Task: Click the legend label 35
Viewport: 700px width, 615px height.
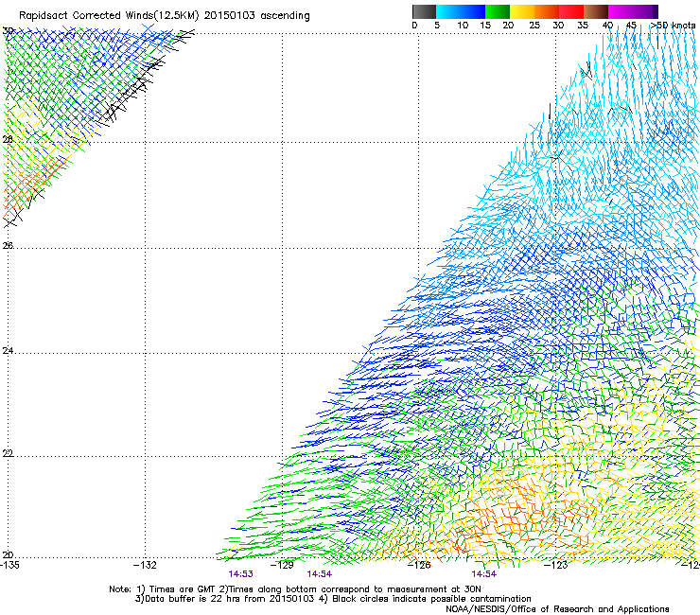Action: point(583,26)
